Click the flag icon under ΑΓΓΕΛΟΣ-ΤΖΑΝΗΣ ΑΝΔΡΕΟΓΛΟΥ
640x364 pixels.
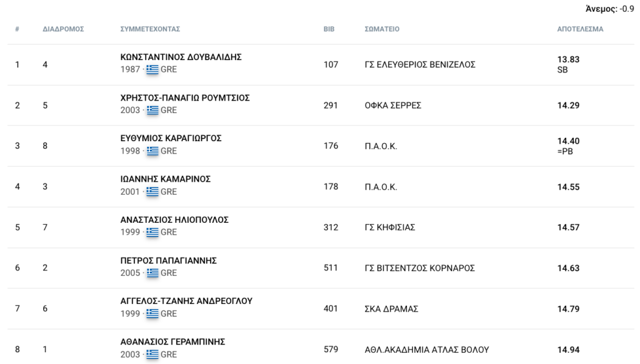tap(152, 313)
